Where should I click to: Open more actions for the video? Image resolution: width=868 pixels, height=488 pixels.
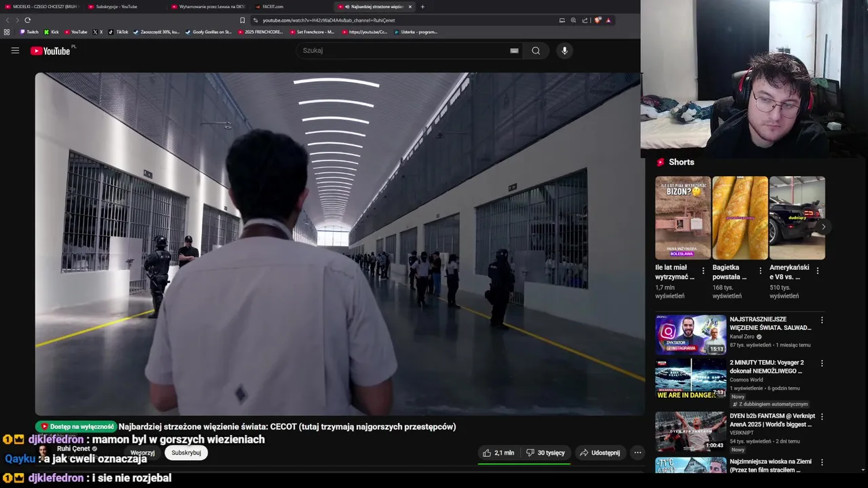637,453
